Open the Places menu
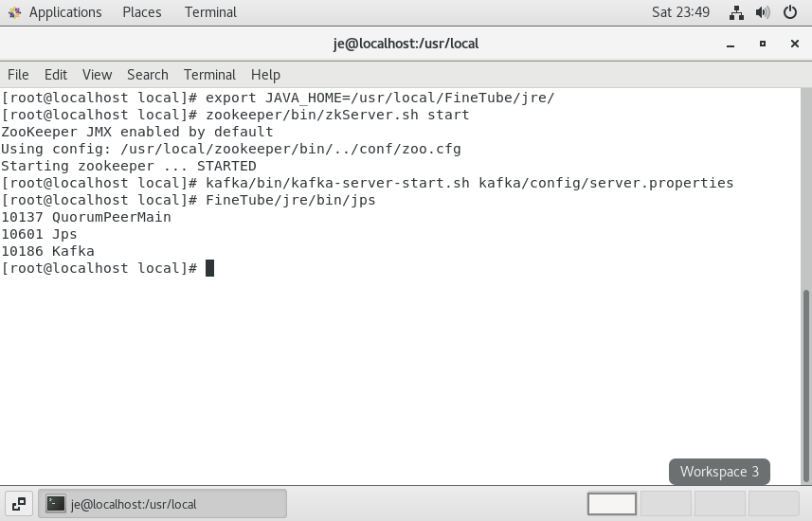 click(141, 12)
